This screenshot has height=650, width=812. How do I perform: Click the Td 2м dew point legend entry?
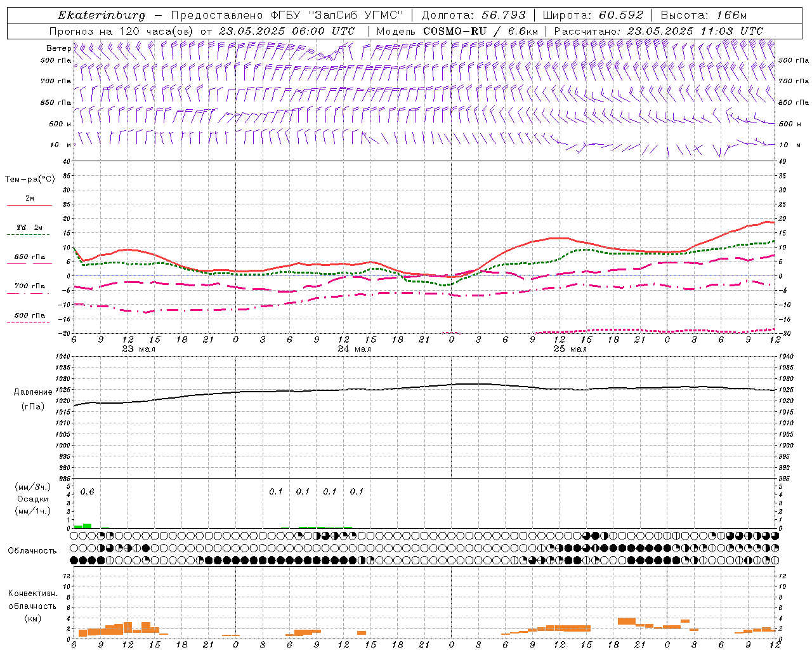coord(30,227)
